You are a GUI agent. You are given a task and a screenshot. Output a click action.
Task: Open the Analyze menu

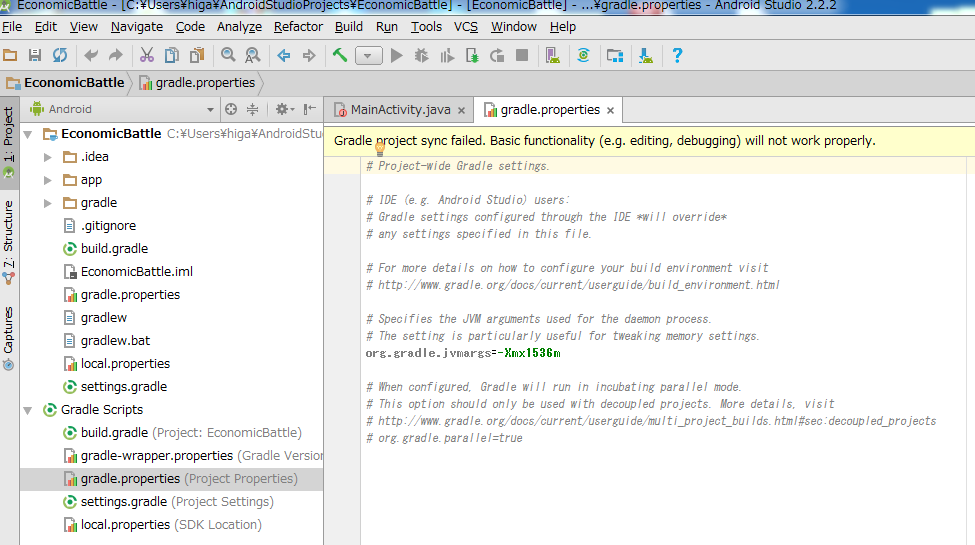tap(239, 27)
